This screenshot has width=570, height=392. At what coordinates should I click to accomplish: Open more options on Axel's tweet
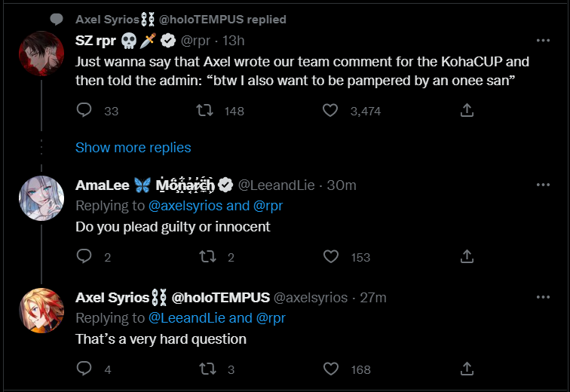(543, 297)
